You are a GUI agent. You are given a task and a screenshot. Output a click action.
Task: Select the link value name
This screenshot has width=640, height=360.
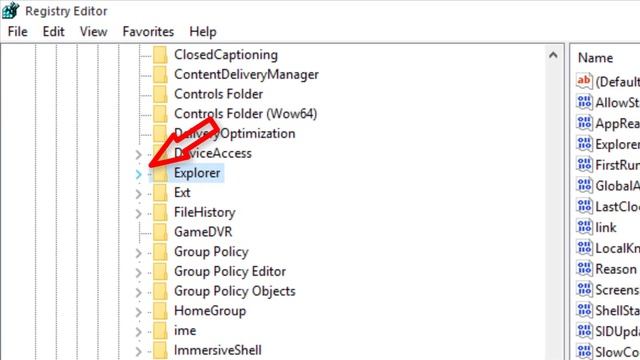(606, 227)
